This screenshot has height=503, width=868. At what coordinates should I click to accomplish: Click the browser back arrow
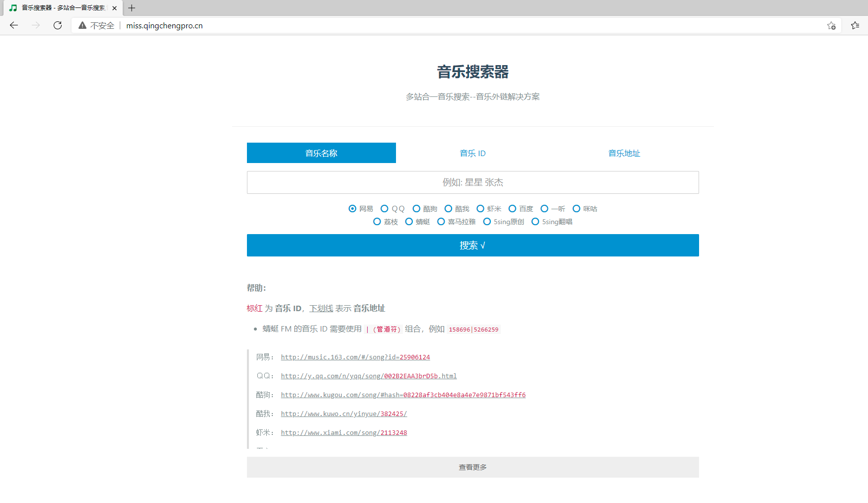(14, 25)
